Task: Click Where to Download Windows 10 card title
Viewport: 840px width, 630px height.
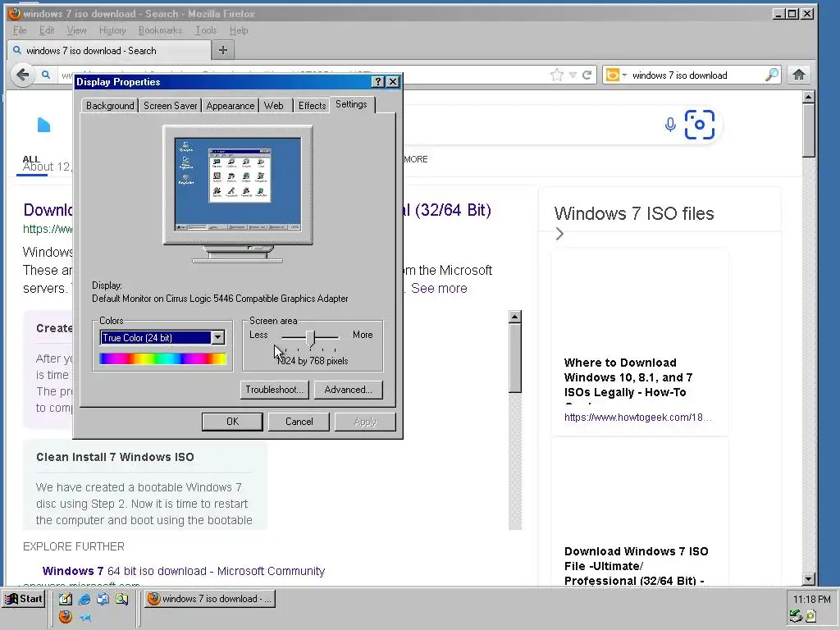Action: 628,377
